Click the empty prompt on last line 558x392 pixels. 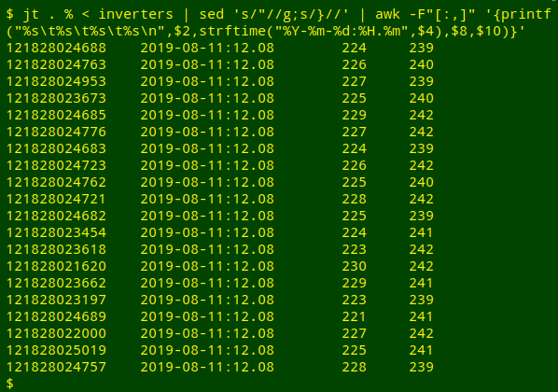[x=10, y=384]
